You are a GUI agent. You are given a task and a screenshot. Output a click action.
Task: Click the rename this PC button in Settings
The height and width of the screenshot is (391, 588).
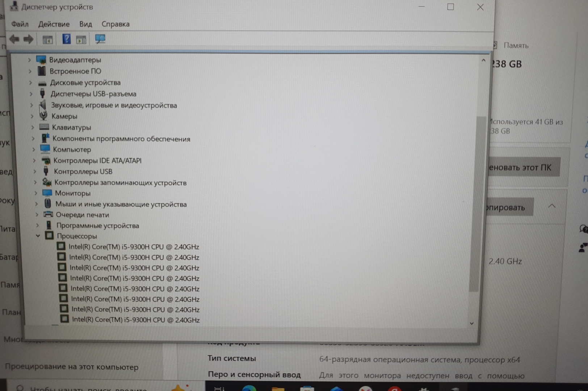point(524,167)
